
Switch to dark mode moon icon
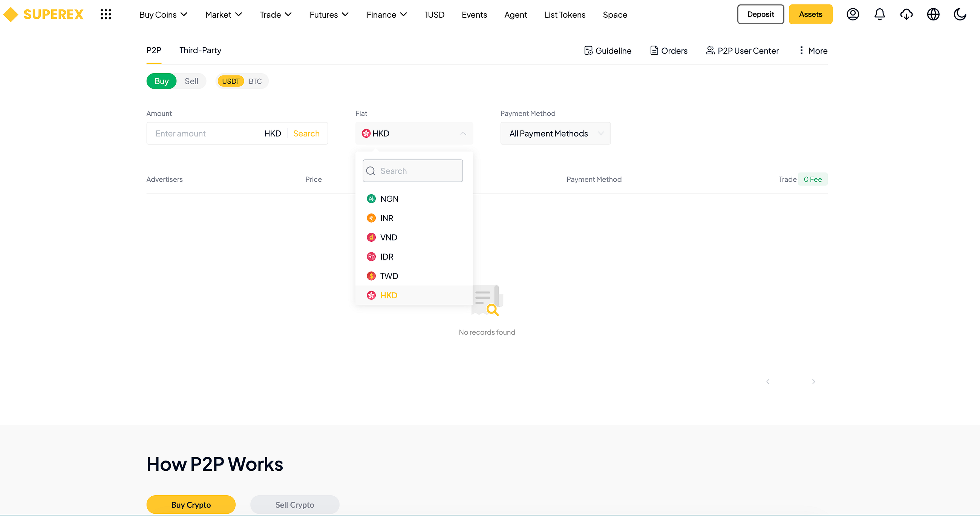click(960, 14)
